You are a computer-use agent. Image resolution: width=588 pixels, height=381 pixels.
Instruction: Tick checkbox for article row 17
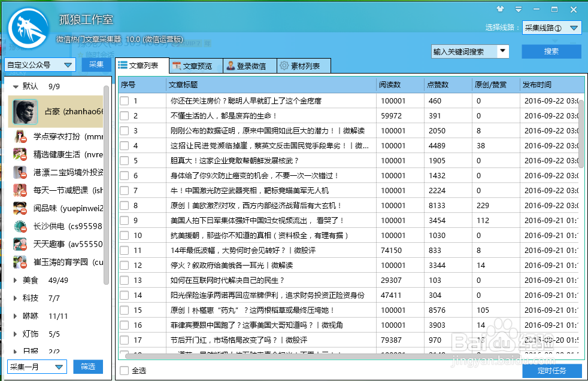124,340
